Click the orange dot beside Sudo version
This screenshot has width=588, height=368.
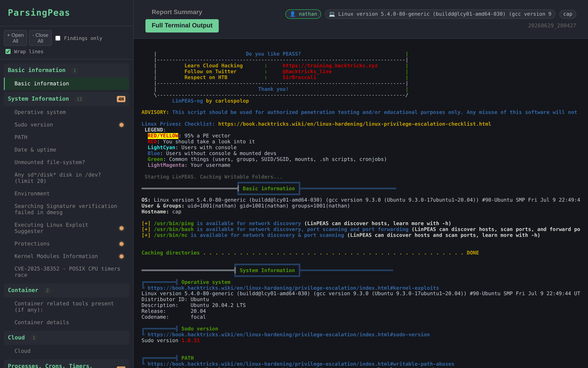[x=121, y=125]
